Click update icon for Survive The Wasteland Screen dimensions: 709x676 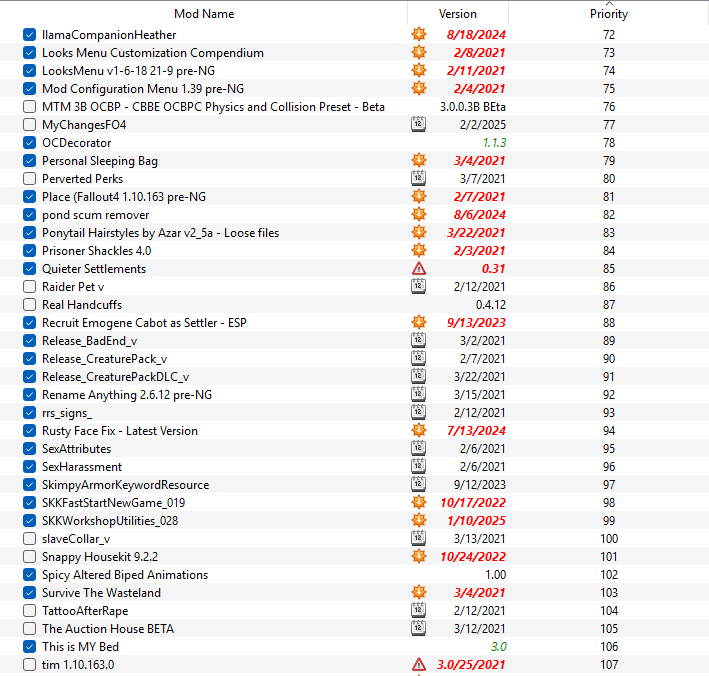coord(419,592)
